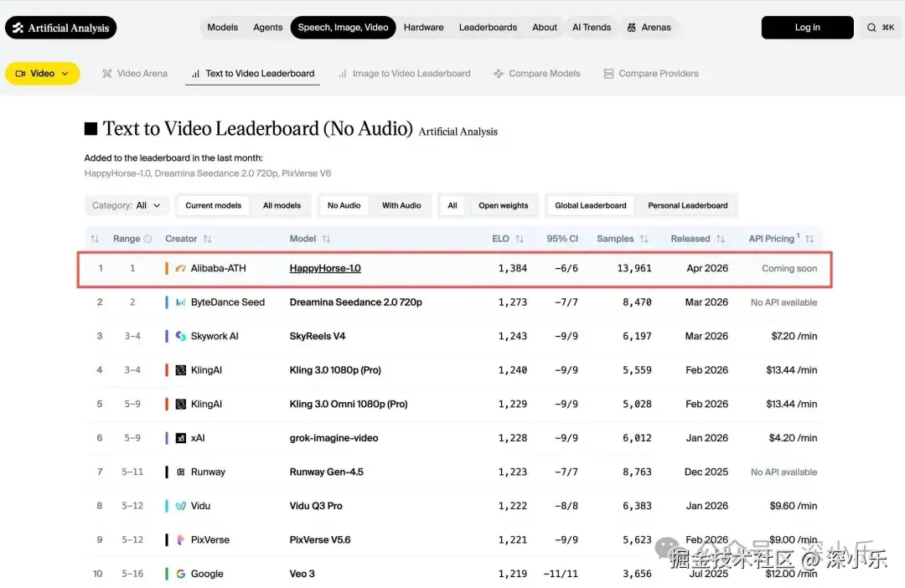Open the HappyHorse-1.0 model link

[325, 269]
